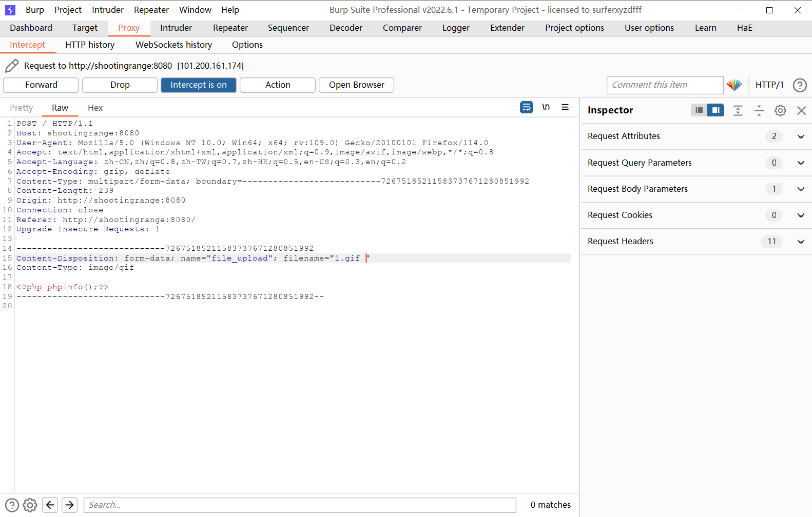Click the filename="1.gif" line in request
The height and width of the screenshot is (517, 812).
pos(294,258)
